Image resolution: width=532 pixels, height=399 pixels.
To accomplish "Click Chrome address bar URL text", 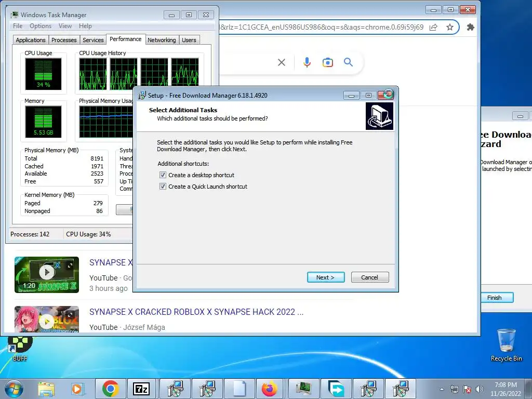I will tap(322, 27).
